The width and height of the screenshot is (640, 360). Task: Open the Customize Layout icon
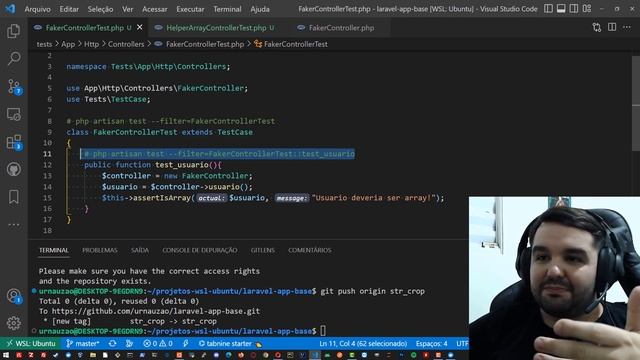pos(587,9)
